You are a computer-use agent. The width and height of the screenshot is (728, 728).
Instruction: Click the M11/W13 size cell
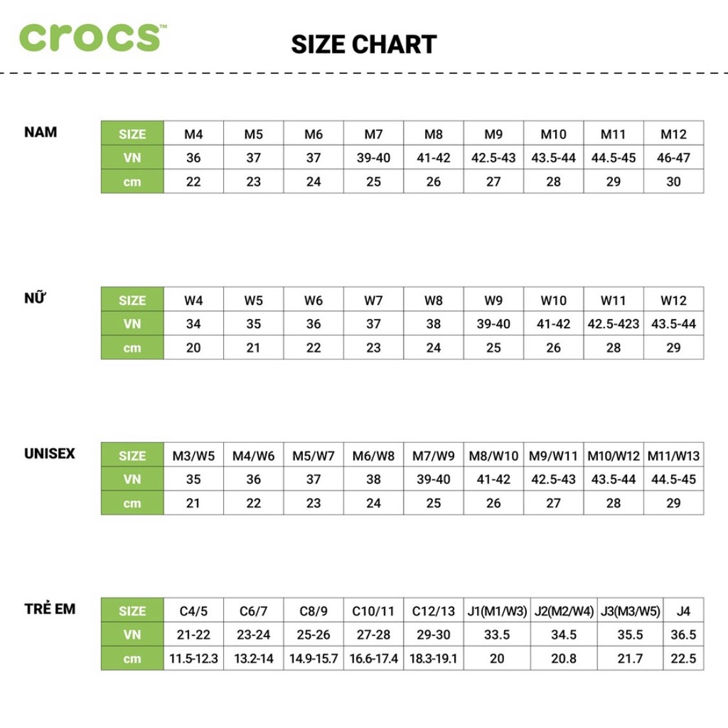click(673, 456)
